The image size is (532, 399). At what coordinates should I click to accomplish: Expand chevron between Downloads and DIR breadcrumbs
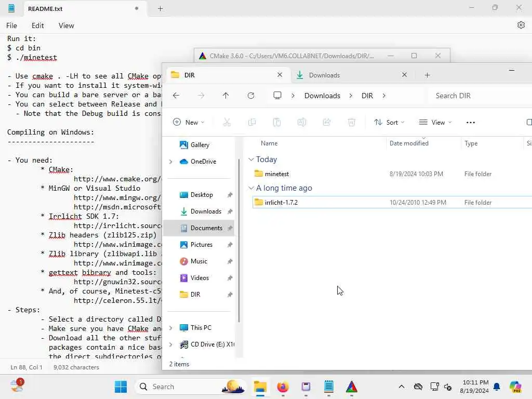[351, 96]
